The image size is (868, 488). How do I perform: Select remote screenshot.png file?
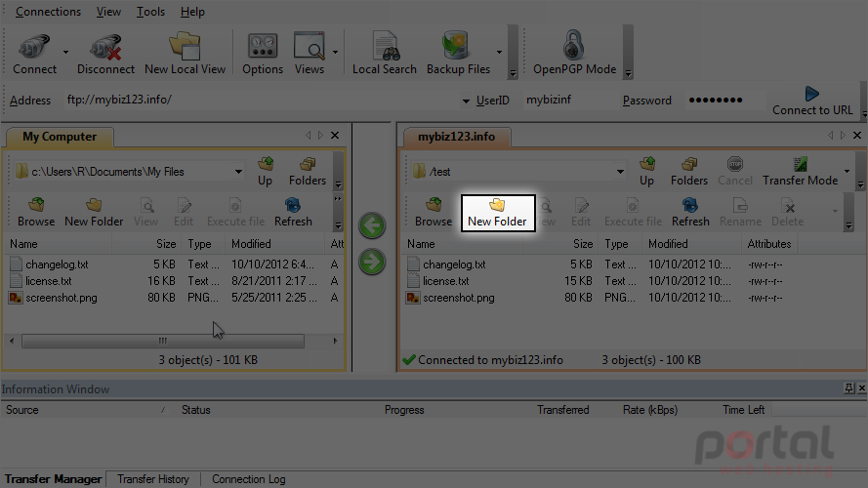(458, 298)
